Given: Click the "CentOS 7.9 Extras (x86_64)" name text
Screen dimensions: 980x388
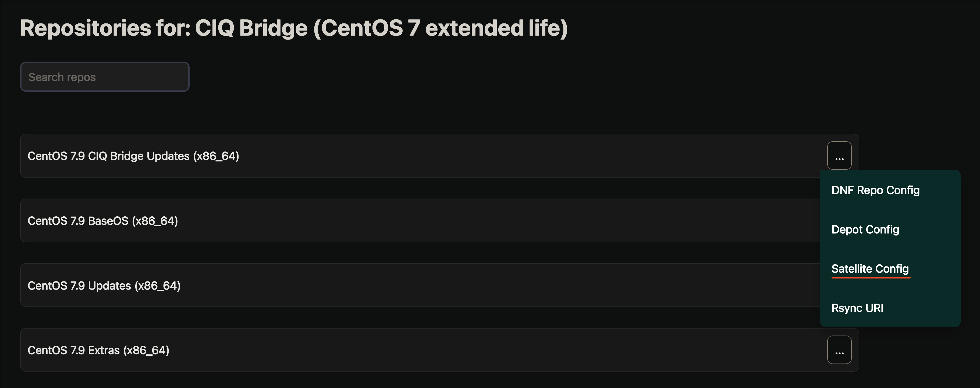Looking at the screenshot, I should tap(98, 350).
